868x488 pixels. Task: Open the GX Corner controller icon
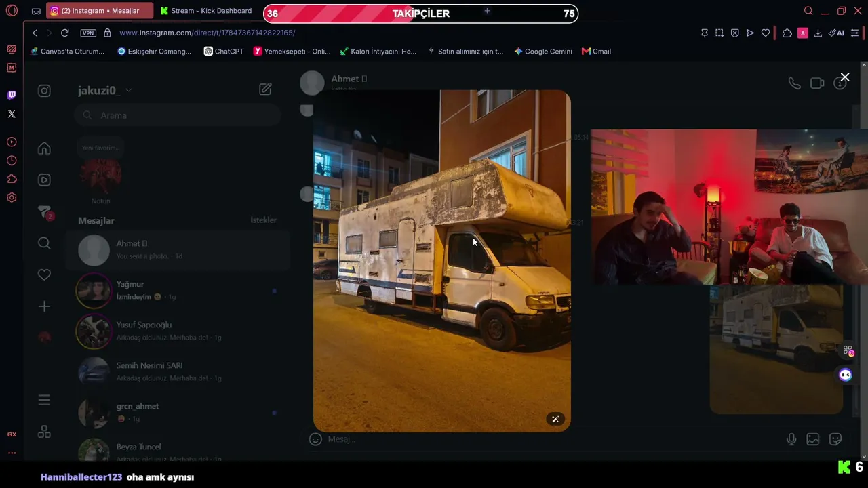point(12,49)
